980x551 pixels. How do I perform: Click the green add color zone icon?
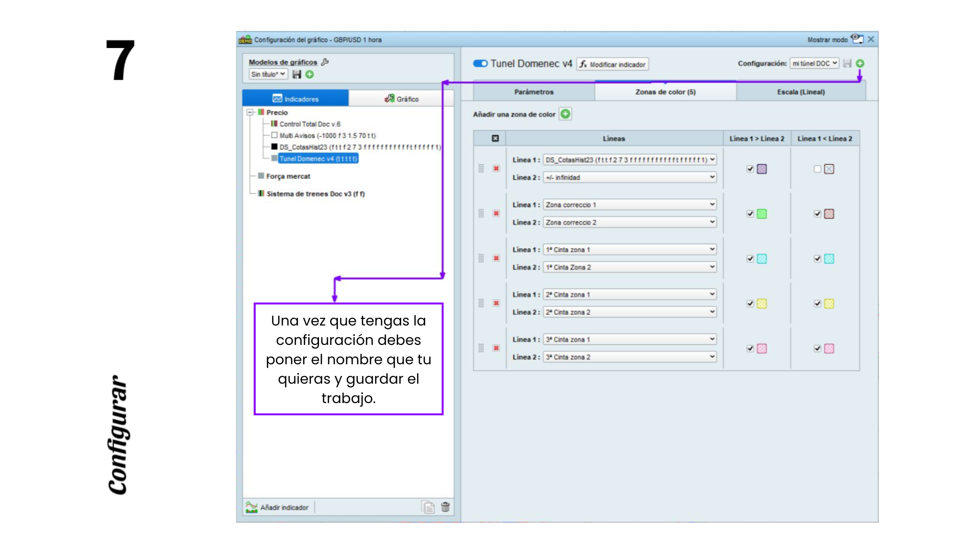565,114
